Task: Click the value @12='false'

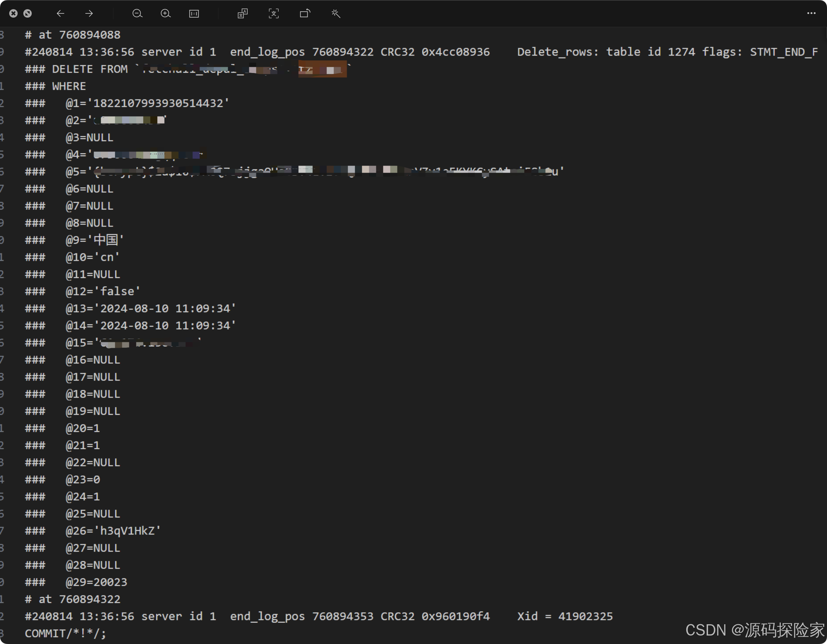Action: 102,291
